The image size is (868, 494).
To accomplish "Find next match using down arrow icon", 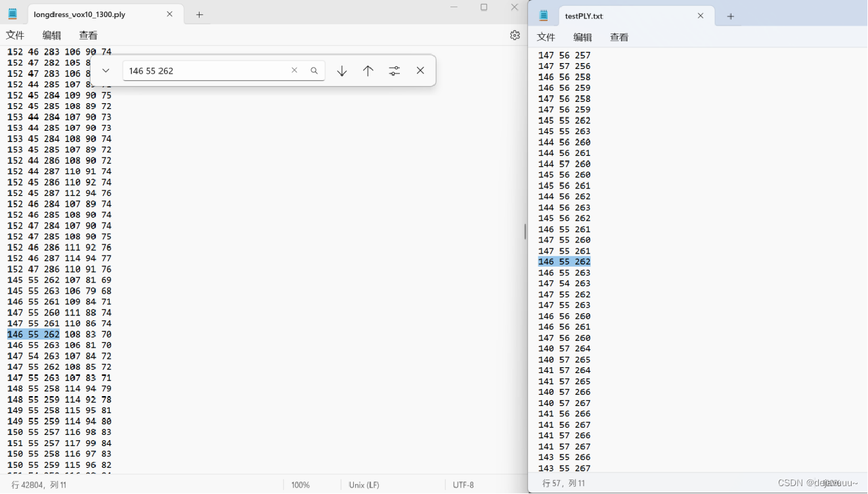I will 341,70.
